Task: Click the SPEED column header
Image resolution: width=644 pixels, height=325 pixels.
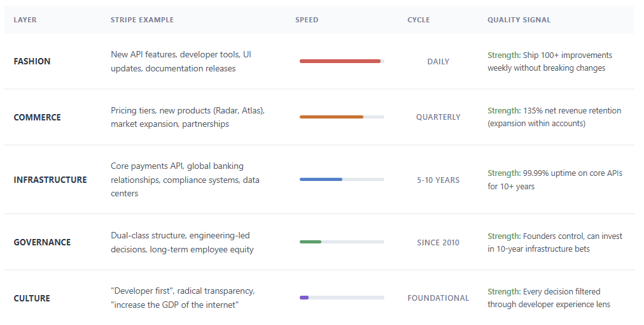Action: 307,20
